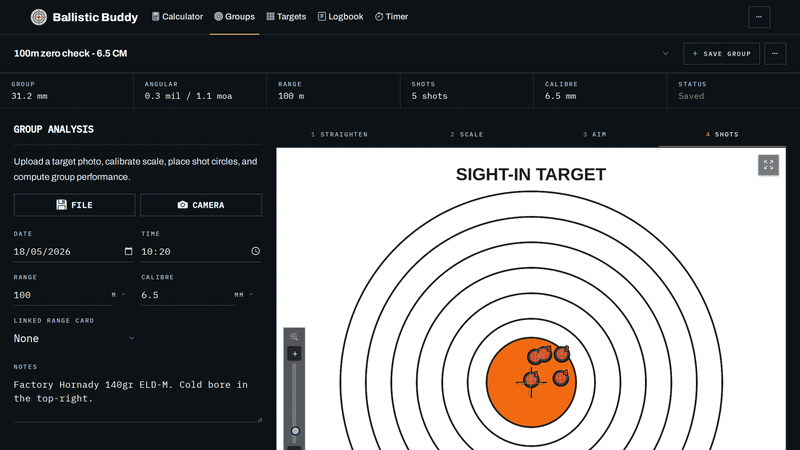The image size is (800, 450).
Task: Open the Calculator page
Action: point(177,17)
